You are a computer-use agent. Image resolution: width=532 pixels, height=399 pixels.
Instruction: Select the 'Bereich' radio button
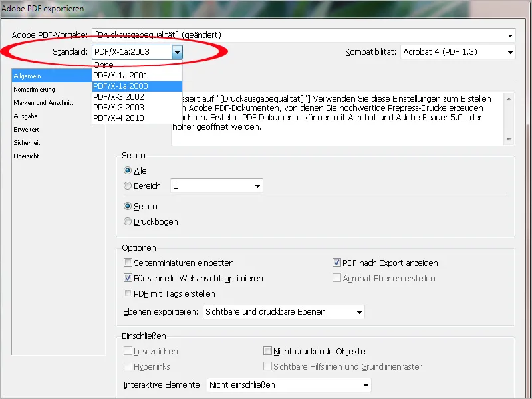point(128,186)
